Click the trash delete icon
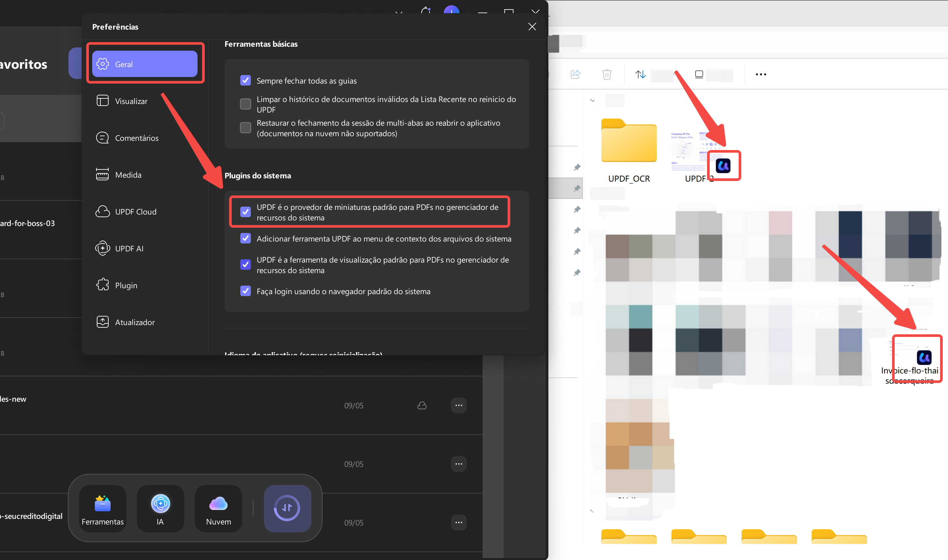The image size is (948, 560). point(607,74)
